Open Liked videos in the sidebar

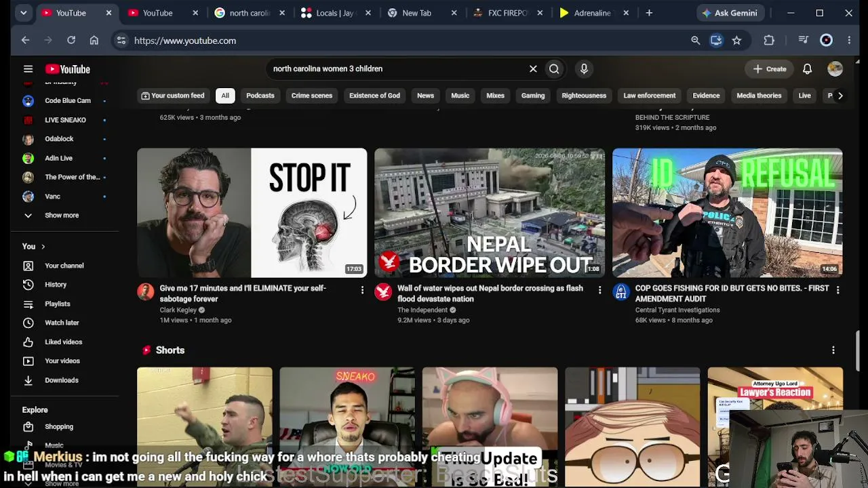click(64, 342)
